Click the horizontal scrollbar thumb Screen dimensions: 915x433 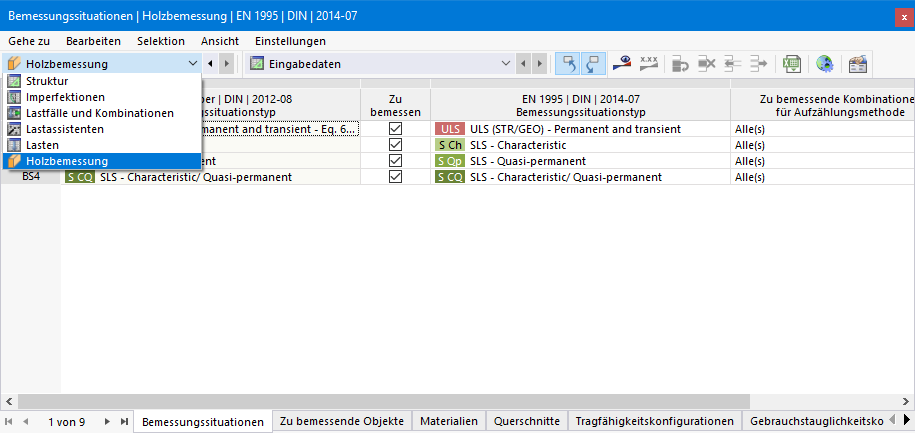383,401
